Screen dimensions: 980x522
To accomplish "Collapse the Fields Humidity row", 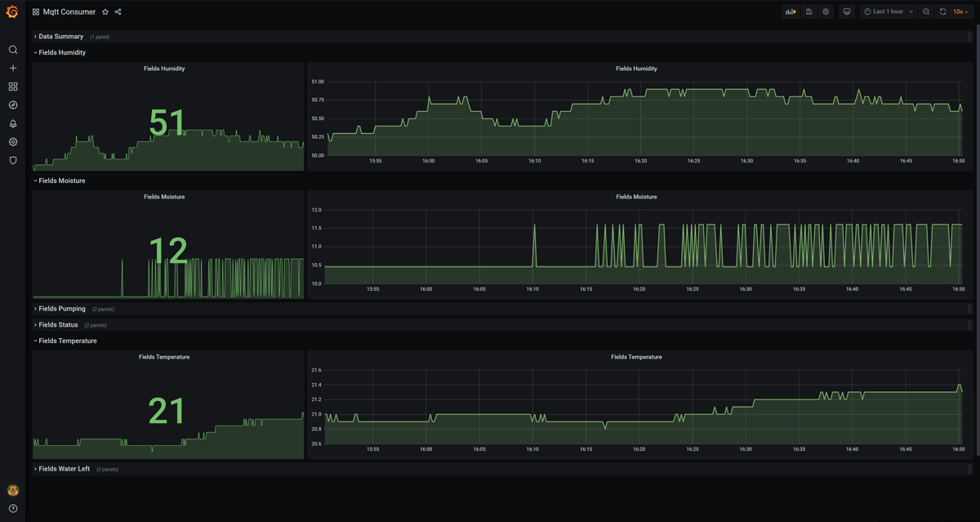I will 59,51.
